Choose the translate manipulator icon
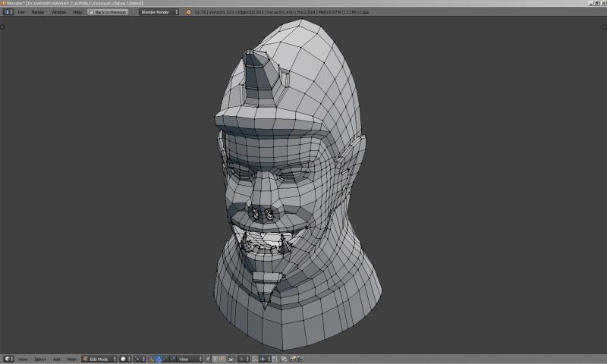Viewport: 607px width, 364px height. point(159,359)
